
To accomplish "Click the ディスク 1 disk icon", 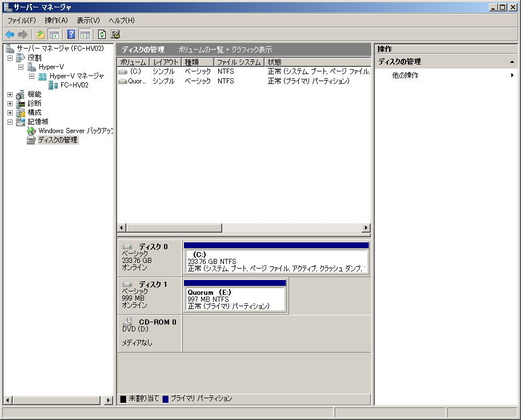I will tap(128, 285).
